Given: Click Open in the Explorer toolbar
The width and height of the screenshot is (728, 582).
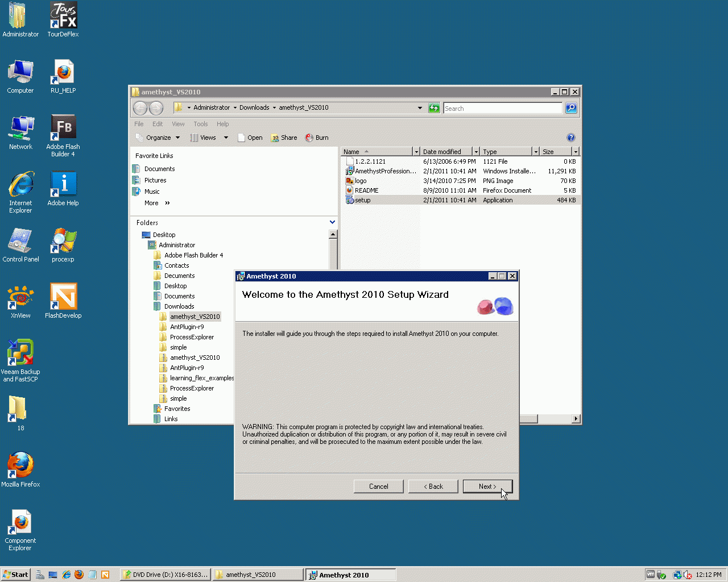Looking at the screenshot, I should click(250, 138).
